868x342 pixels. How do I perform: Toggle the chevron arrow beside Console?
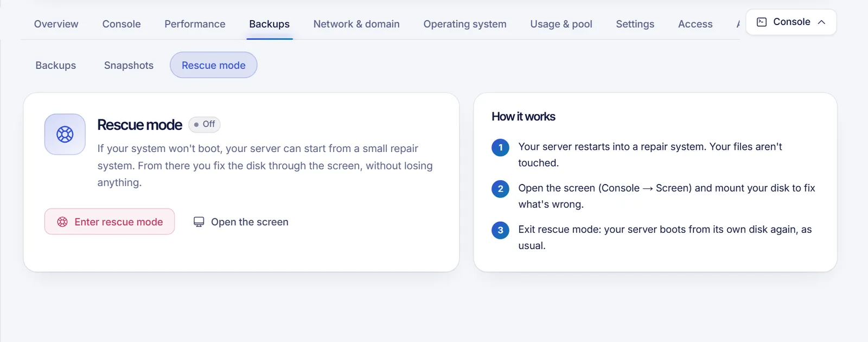821,22
